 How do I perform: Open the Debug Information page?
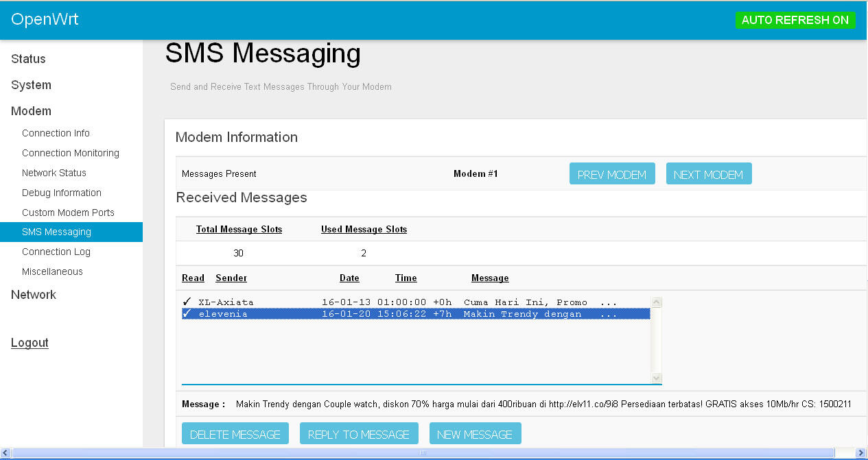click(x=61, y=193)
